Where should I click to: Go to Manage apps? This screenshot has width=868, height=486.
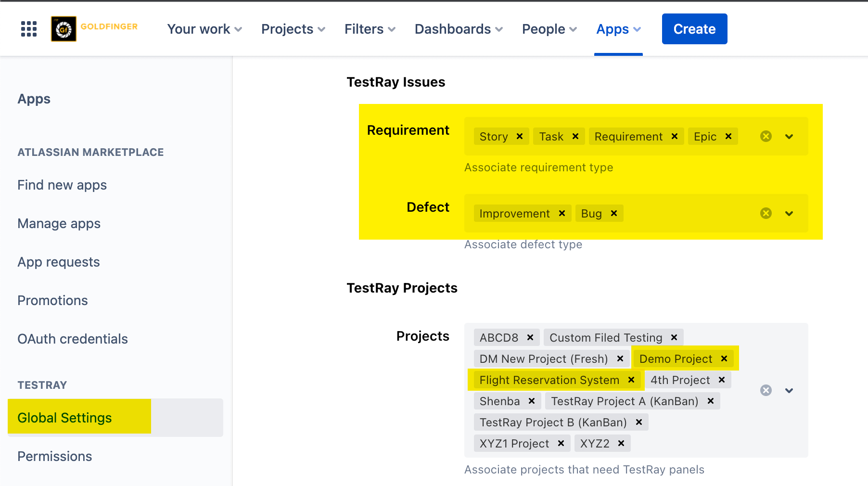pyautogui.click(x=59, y=224)
